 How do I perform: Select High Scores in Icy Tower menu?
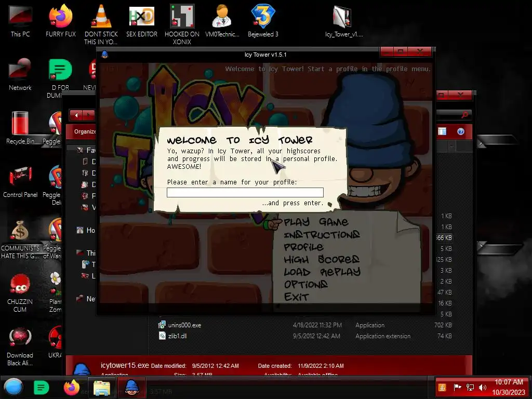322,260
